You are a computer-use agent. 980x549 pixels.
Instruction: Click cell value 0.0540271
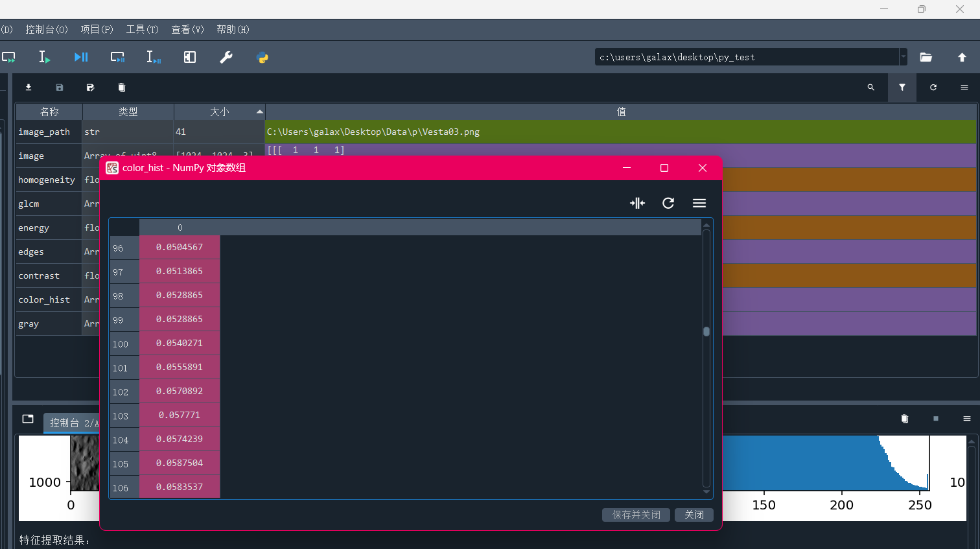[x=180, y=344]
